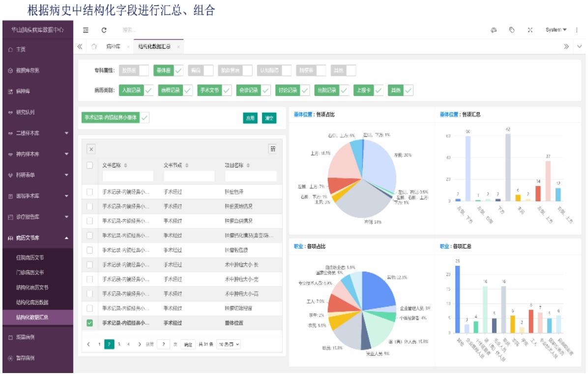This screenshot has height=376, width=588.
Task: Toggle the 入院记录 record type filter
Action: pos(136,91)
